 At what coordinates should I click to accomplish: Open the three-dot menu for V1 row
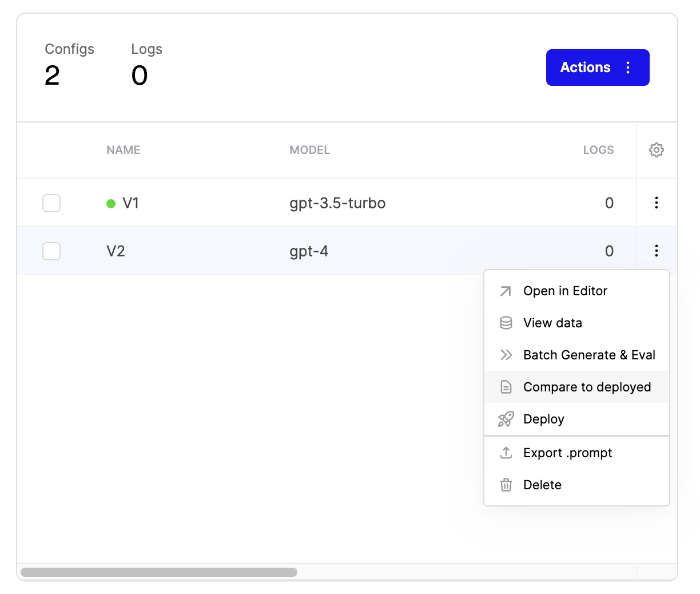[x=657, y=203]
